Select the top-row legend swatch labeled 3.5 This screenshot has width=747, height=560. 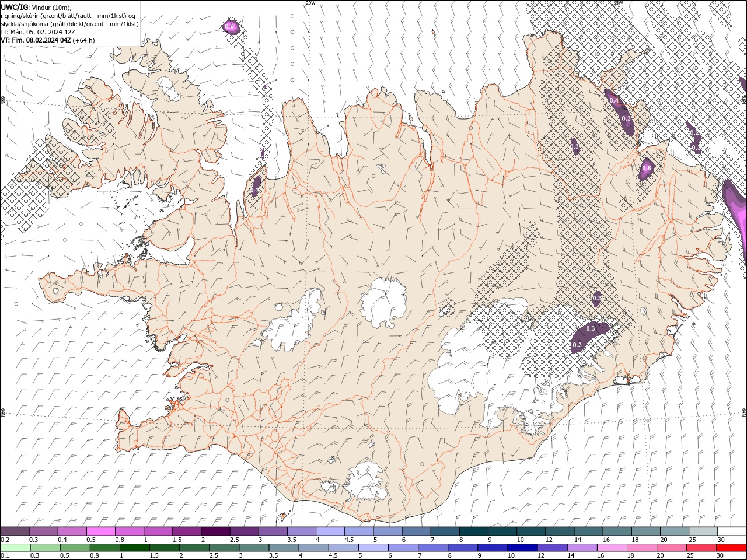point(301,531)
